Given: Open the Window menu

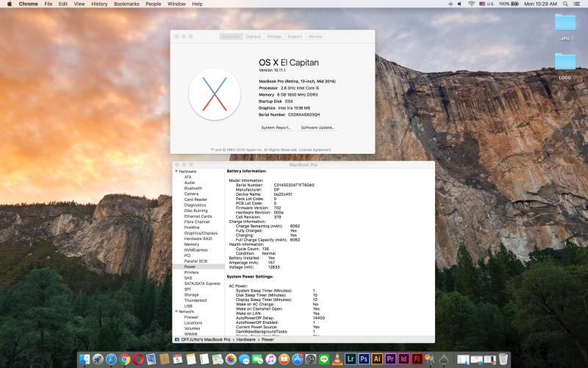Looking at the screenshot, I should tap(176, 4).
